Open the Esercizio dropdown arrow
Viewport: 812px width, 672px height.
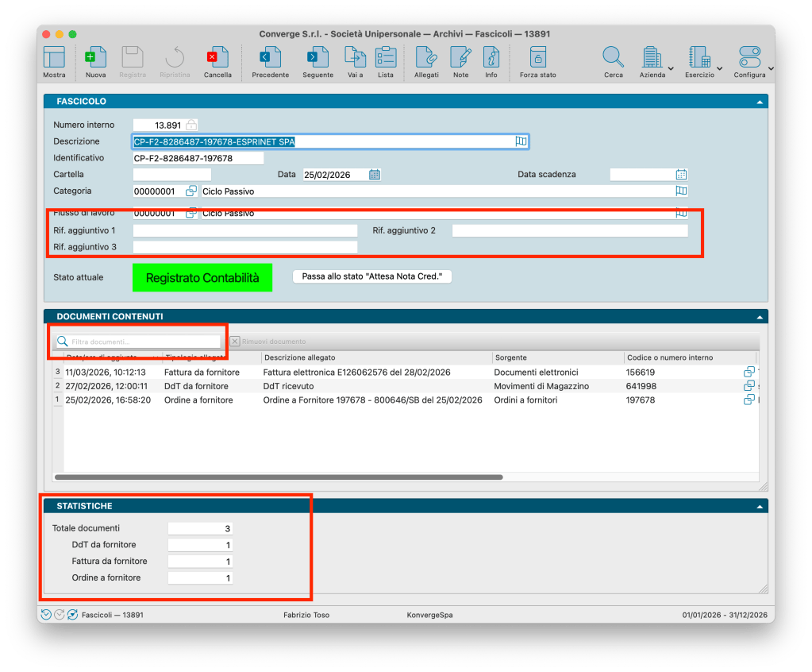point(719,68)
